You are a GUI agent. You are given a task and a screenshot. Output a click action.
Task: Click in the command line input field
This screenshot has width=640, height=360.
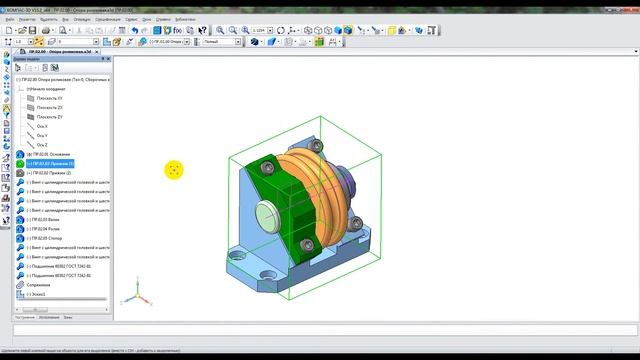click(x=325, y=330)
